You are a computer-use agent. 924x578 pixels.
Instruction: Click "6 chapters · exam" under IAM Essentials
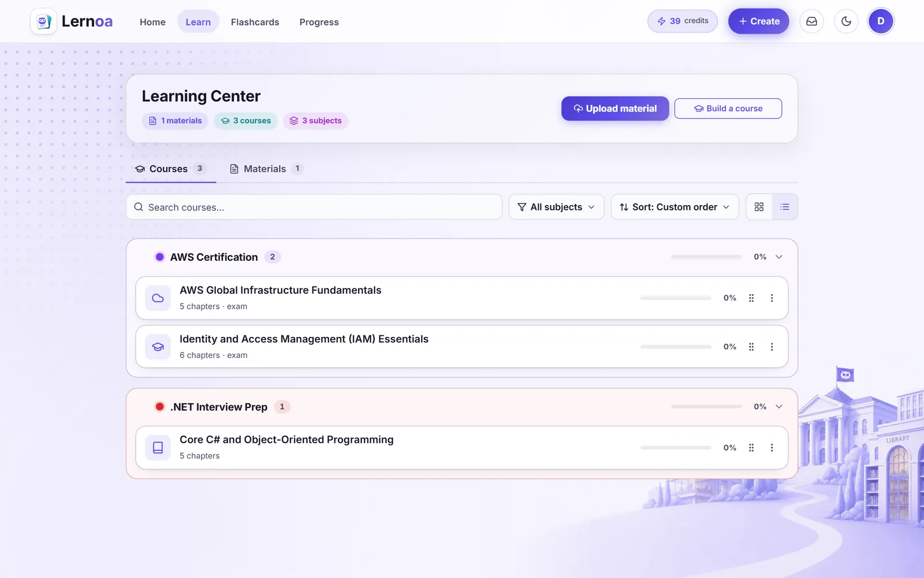pos(213,355)
